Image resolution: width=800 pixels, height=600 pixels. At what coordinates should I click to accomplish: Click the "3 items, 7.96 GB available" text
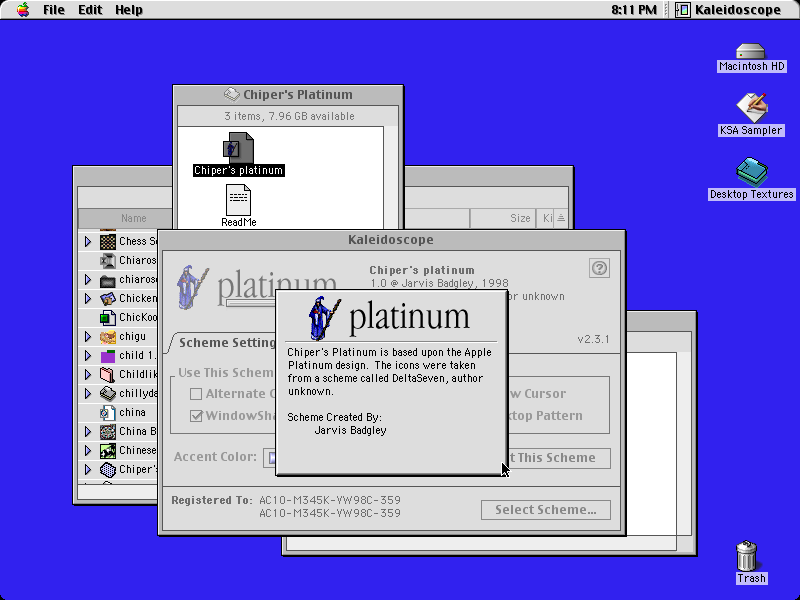289,116
